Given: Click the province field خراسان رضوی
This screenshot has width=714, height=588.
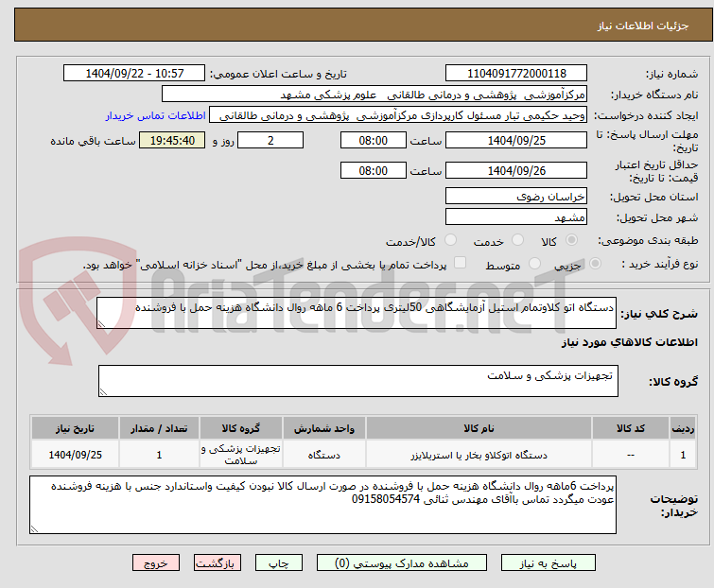Looking at the screenshot, I should pyautogui.click(x=516, y=196).
